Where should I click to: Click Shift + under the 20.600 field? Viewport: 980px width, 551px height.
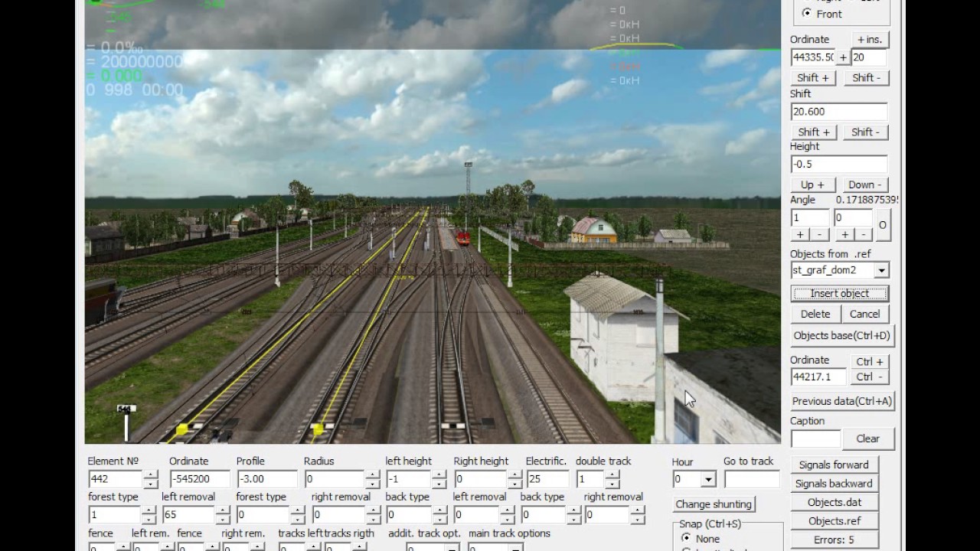(812, 132)
